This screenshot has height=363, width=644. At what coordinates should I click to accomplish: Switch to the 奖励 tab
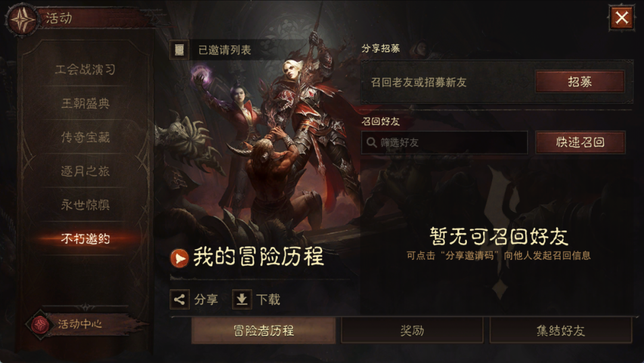click(x=412, y=331)
